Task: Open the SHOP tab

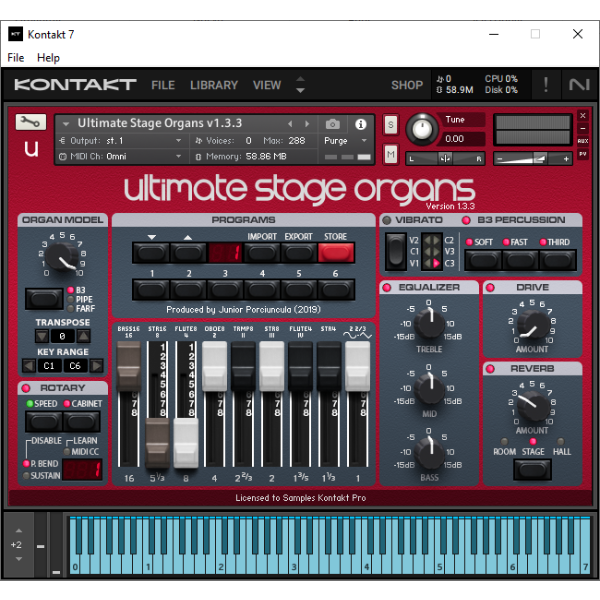Action: pyautogui.click(x=407, y=85)
